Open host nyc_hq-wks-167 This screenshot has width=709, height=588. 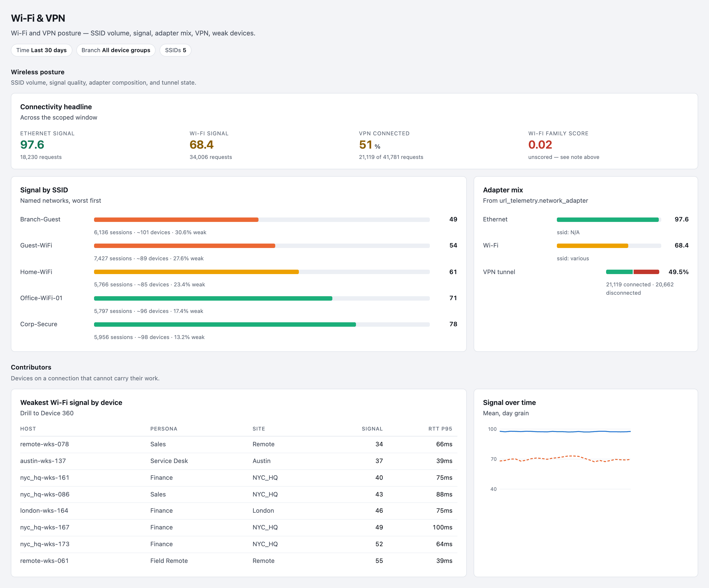point(45,527)
